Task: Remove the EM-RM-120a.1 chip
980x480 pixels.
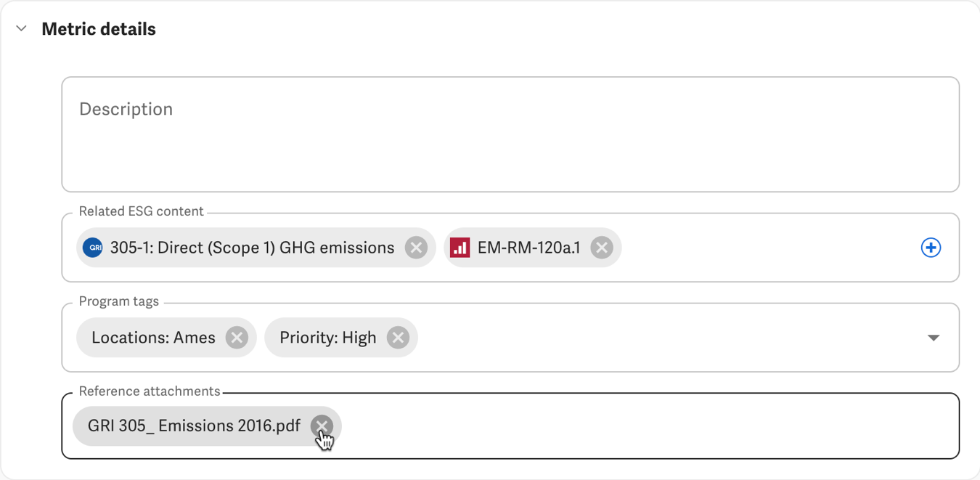Action: click(601, 248)
